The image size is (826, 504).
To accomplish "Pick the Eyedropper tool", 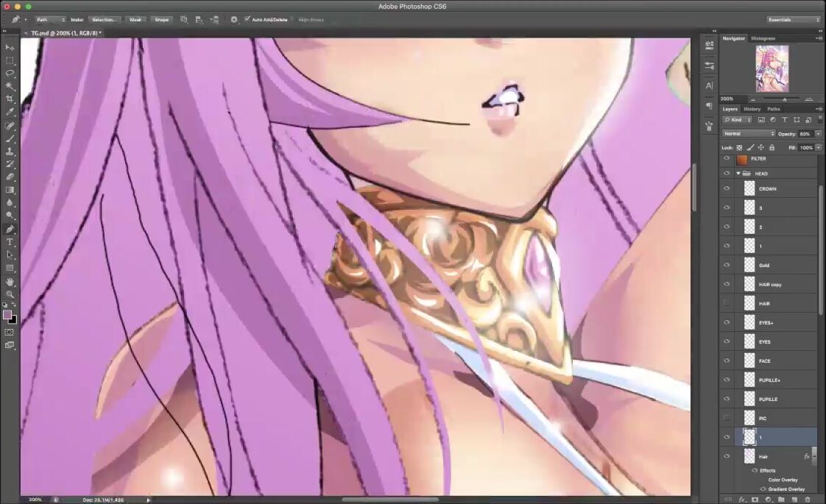I will point(10,112).
